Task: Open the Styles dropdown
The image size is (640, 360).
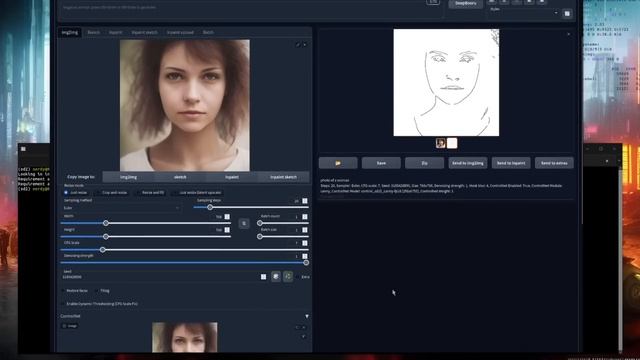Action: (x=524, y=13)
